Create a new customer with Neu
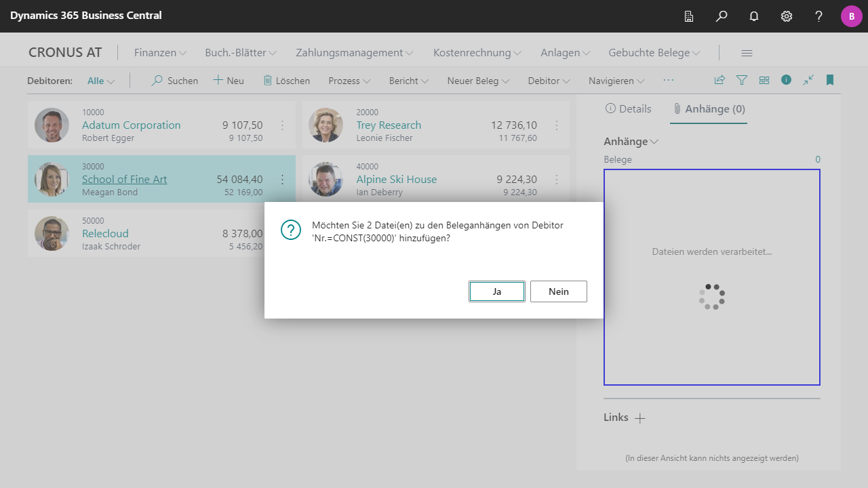 click(229, 81)
